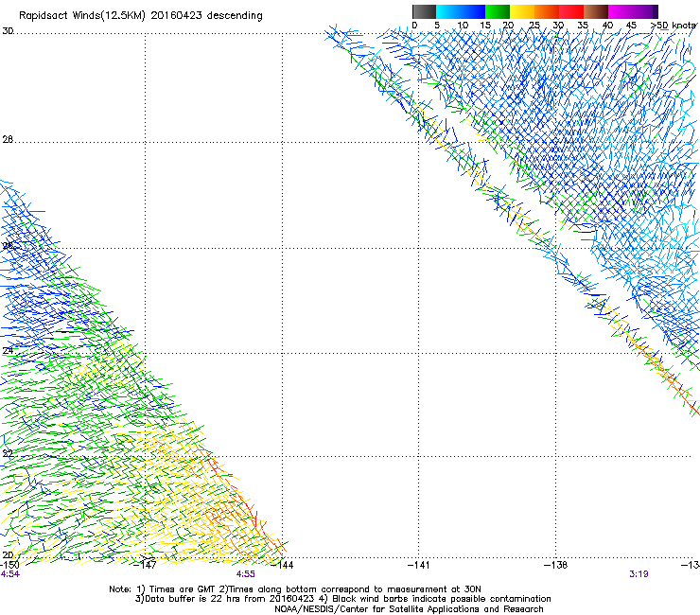The height and width of the screenshot is (615, 700).
Task: Click the longitude -144 axis label
Action: (282, 565)
